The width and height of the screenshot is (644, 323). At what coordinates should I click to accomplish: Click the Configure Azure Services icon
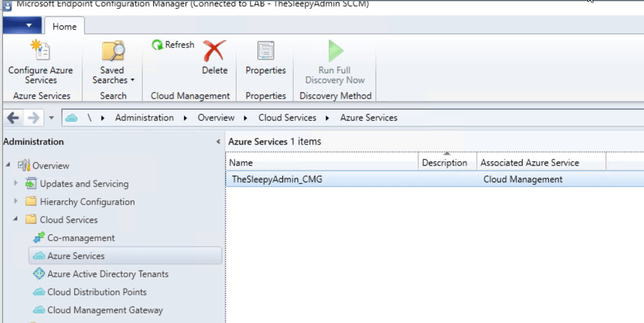click(x=40, y=52)
